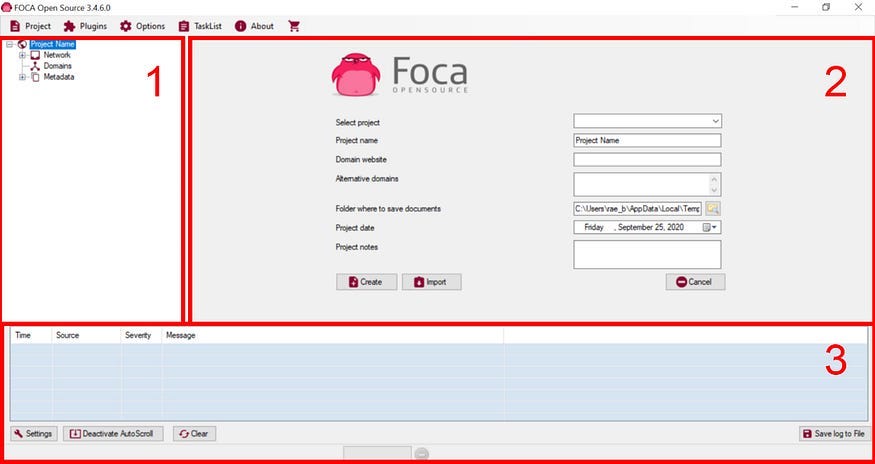Open the Options menu
Screen dimensions: 875x464
(x=143, y=26)
